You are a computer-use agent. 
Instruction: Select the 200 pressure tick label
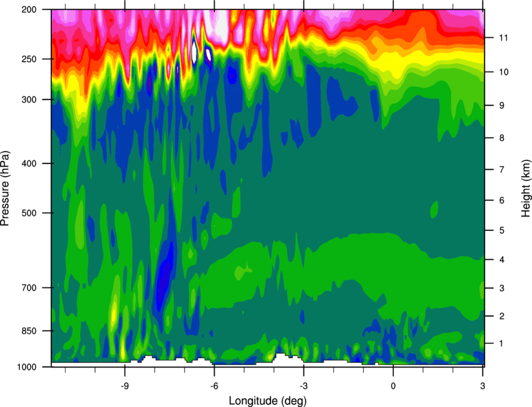29,9
